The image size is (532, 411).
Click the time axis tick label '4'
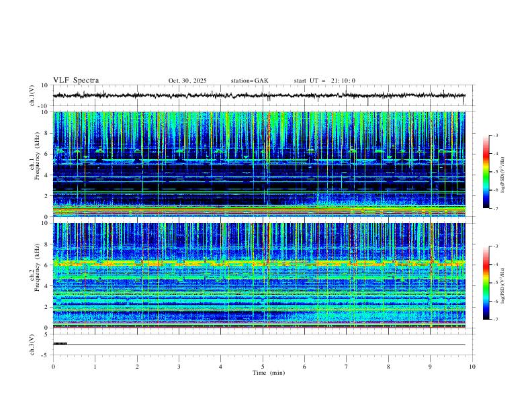pyautogui.click(x=220, y=367)
